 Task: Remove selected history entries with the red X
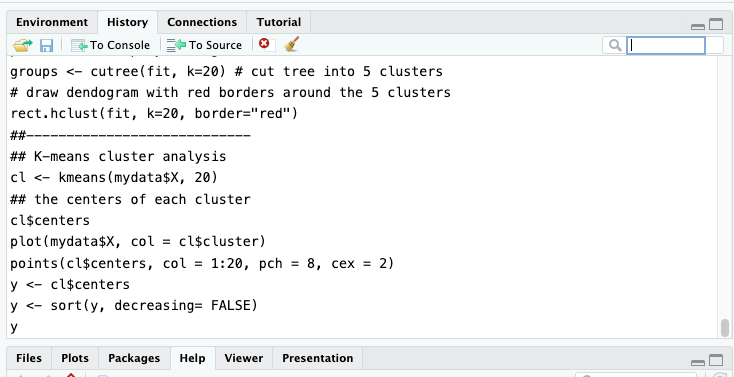coord(264,44)
